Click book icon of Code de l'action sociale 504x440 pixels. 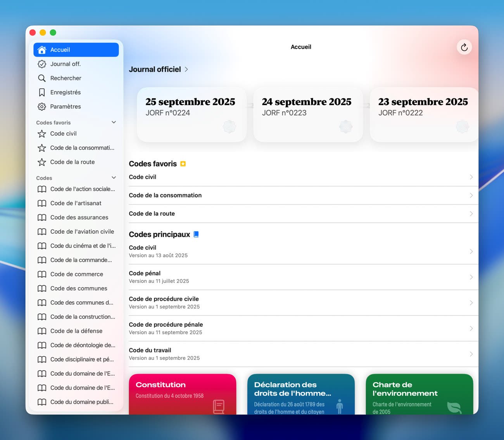[x=42, y=189]
